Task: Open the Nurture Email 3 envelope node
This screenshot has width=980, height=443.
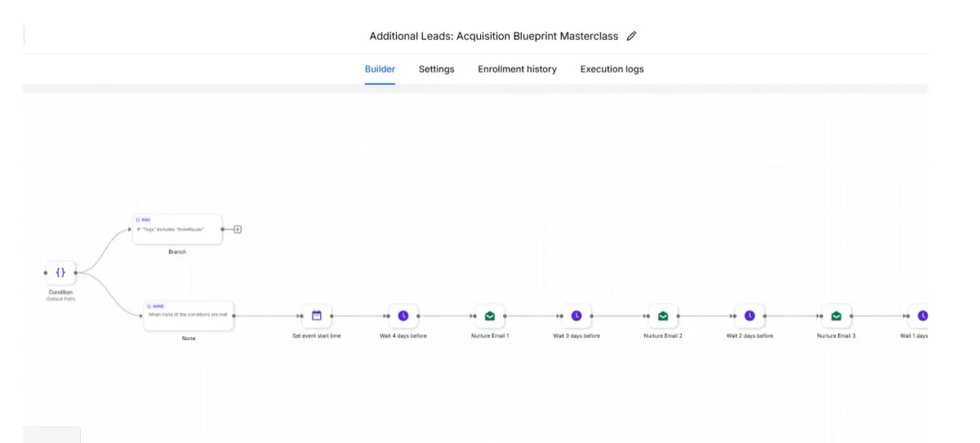Action: pos(836,316)
